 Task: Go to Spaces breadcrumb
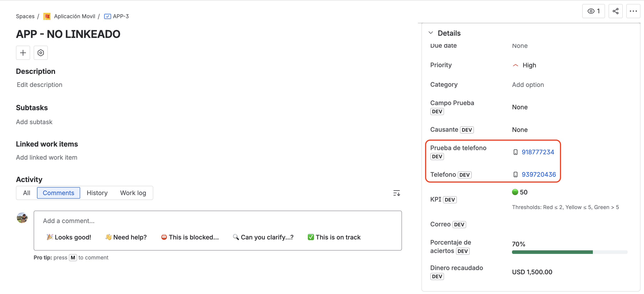pyautogui.click(x=25, y=16)
